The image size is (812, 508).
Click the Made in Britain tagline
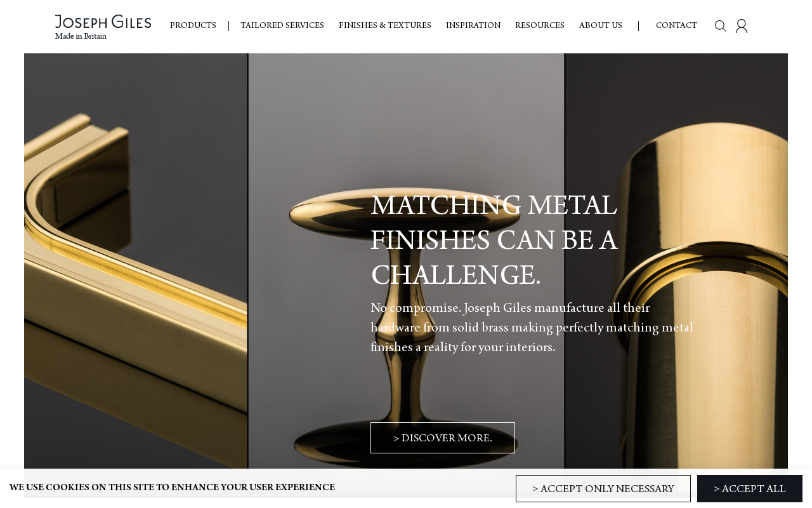81,37
